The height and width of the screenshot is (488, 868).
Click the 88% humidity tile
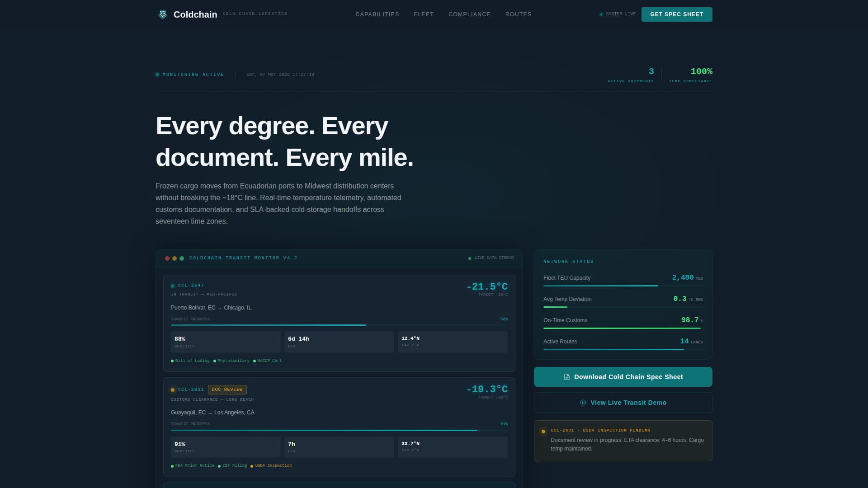click(x=226, y=342)
